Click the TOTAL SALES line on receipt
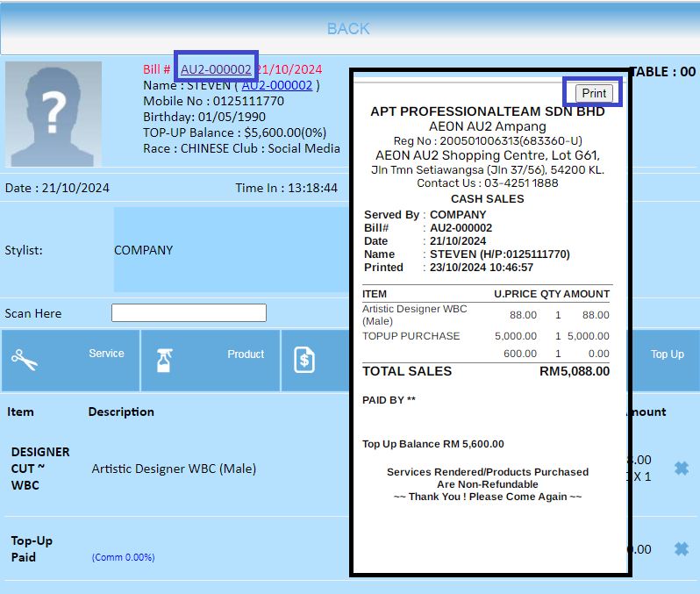The image size is (700, 594). (x=485, y=371)
